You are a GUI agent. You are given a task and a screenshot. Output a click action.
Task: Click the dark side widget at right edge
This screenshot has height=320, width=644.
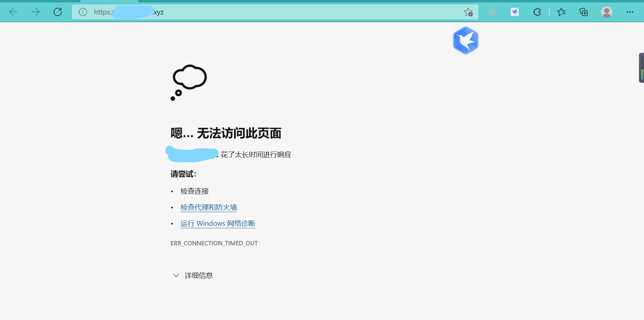(641, 68)
